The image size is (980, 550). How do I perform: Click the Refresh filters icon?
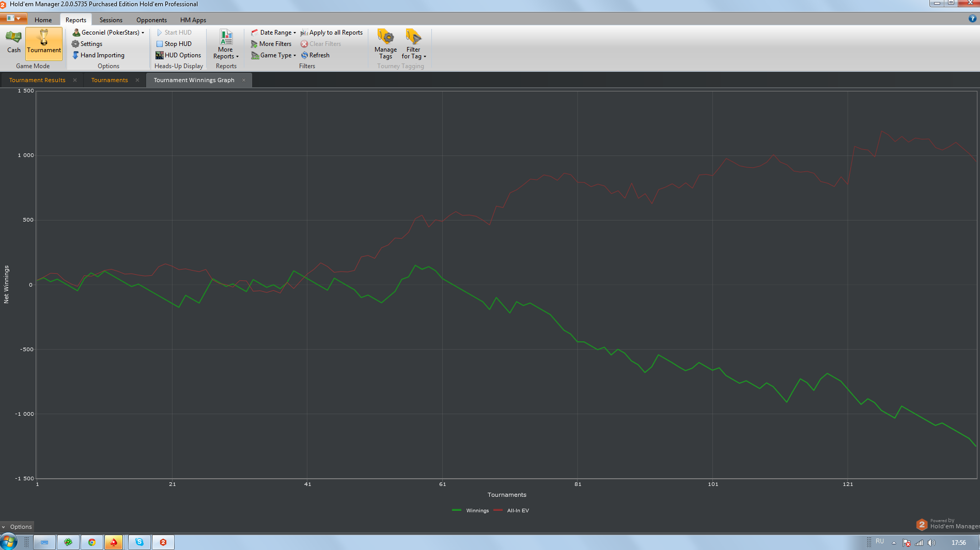pyautogui.click(x=305, y=55)
